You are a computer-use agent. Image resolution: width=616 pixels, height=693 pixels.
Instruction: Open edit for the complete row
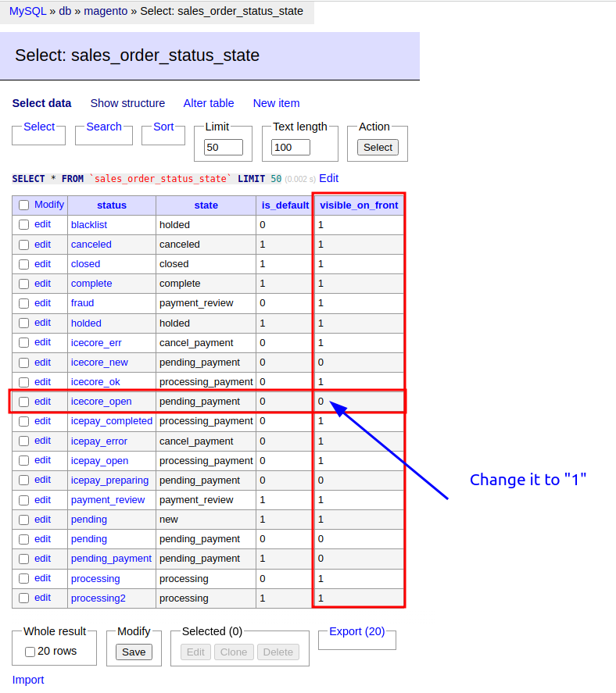(x=42, y=284)
